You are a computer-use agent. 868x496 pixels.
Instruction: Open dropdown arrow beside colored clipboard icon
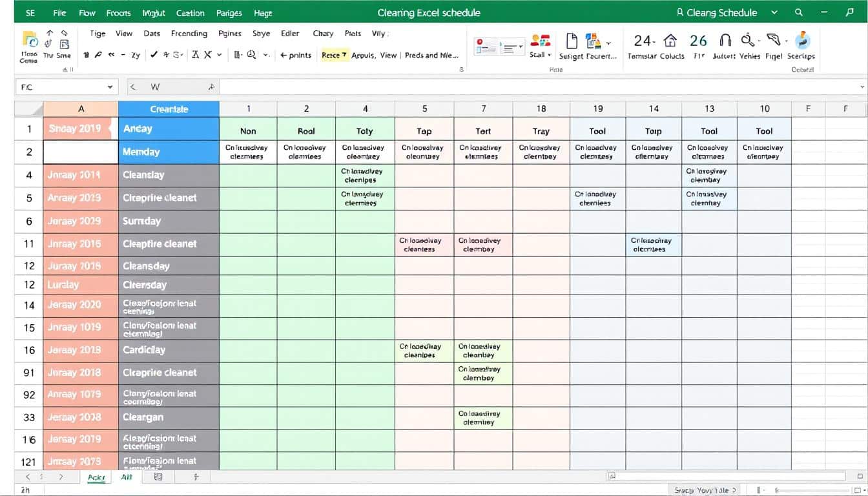[608, 43]
